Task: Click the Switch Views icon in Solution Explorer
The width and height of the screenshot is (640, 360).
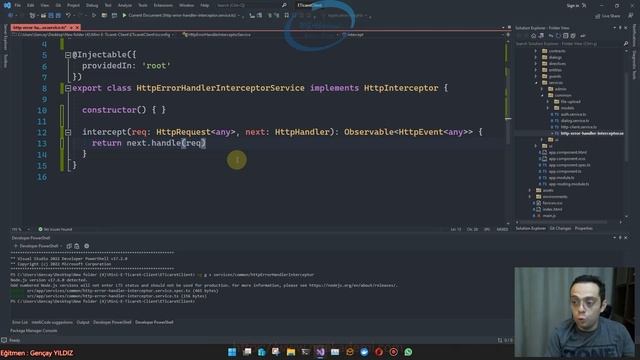Action: [x=541, y=36]
